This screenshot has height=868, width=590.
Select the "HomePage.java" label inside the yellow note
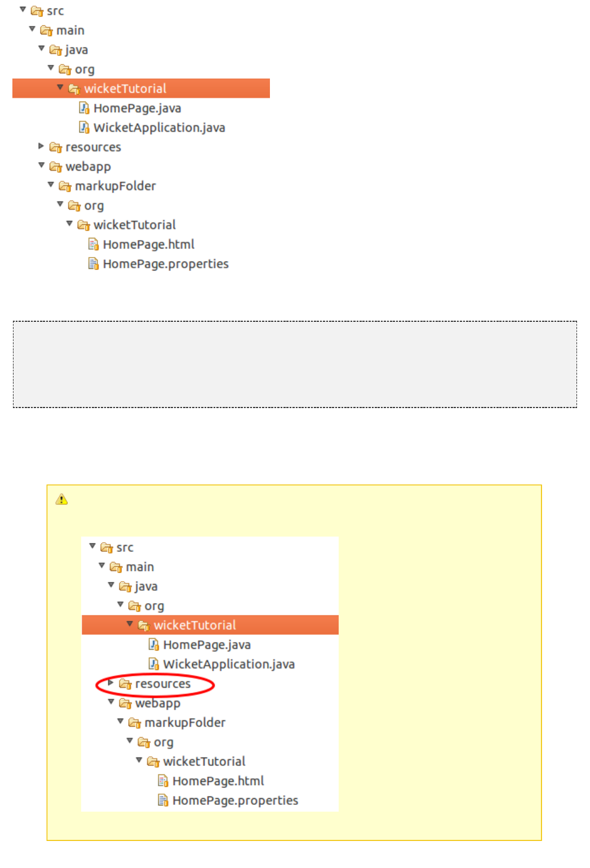(x=207, y=645)
